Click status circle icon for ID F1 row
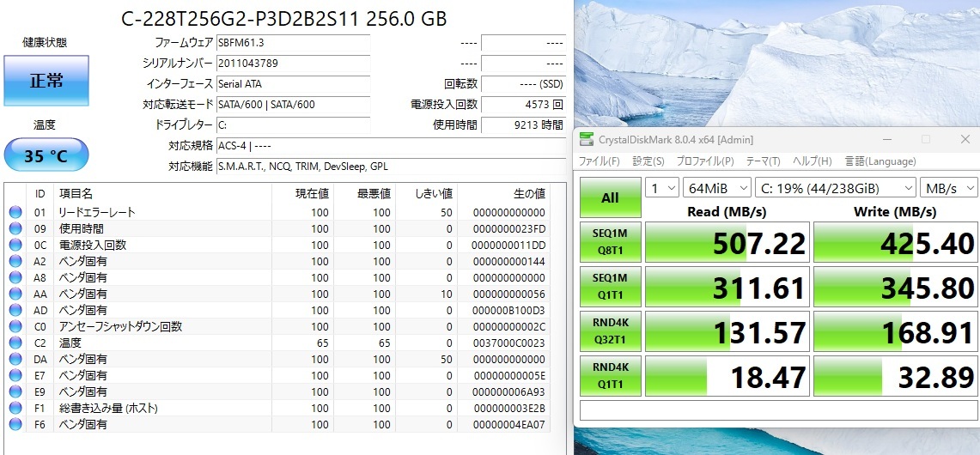This screenshot has height=455, width=980. click(x=15, y=408)
